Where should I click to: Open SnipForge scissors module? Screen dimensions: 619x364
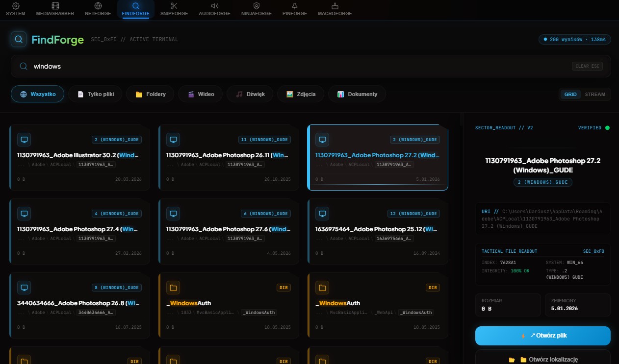click(174, 9)
